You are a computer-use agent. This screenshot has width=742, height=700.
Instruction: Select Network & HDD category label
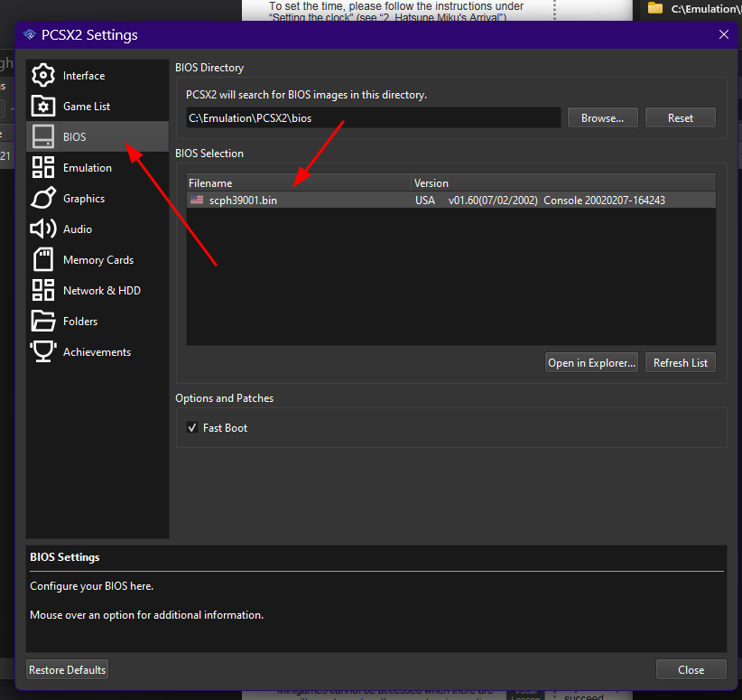[102, 290]
